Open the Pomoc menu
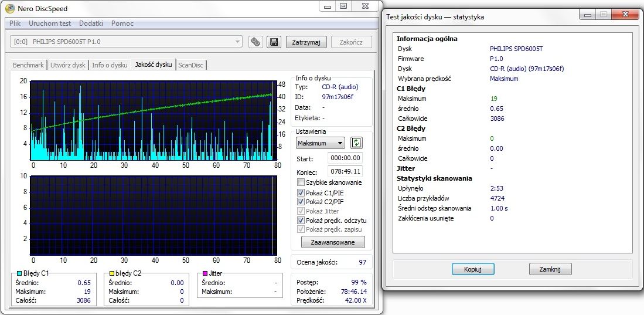644x315 pixels. pyautogui.click(x=122, y=23)
